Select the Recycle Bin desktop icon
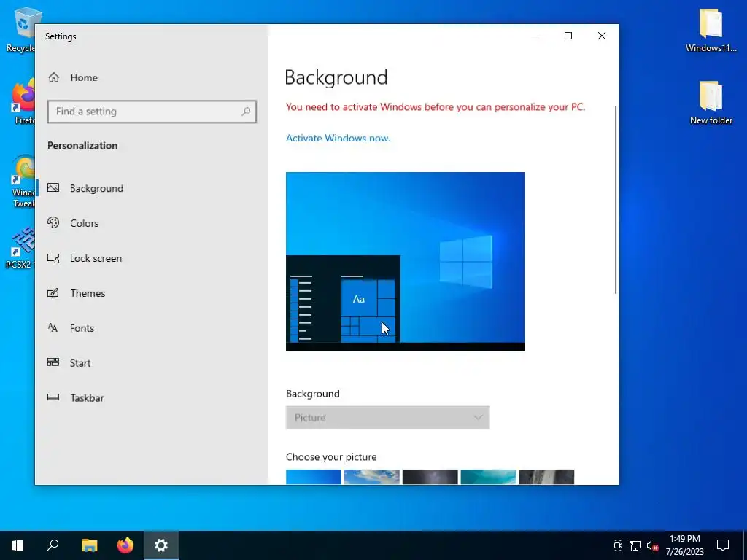This screenshot has height=560, width=747. pos(20,29)
